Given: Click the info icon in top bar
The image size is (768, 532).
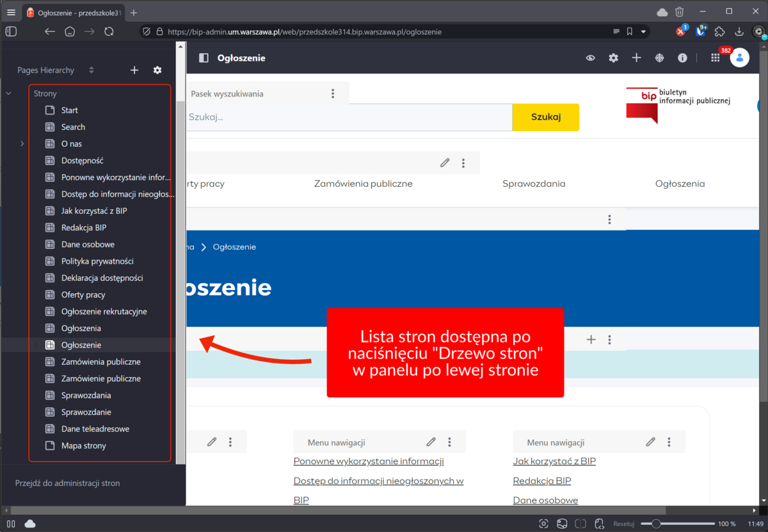Looking at the screenshot, I should click(682, 58).
